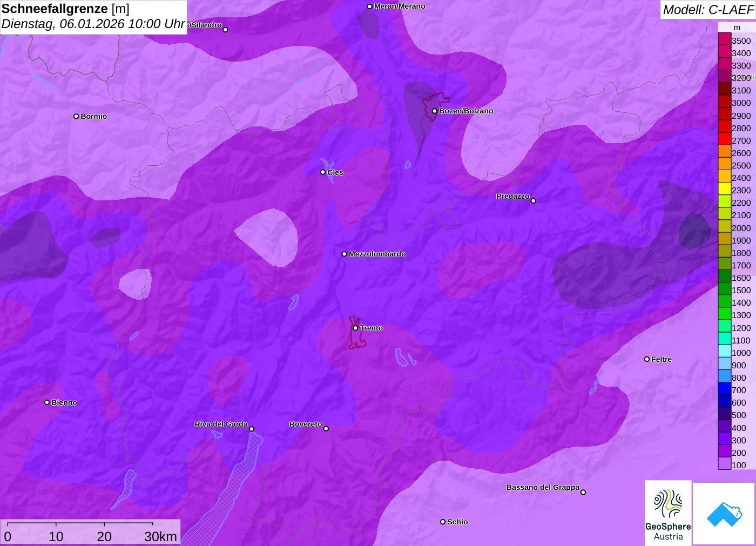Viewport: 756px width, 546px height.
Task: Click the Meran/Merano marker dot
Action: (369, 6)
